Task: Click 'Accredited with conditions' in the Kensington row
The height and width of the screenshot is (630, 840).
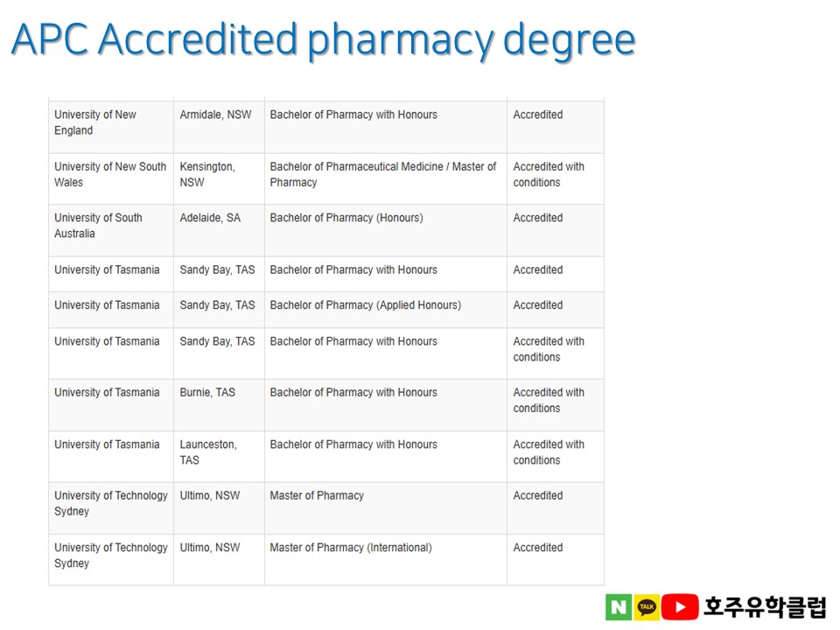Action: click(549, 174)
